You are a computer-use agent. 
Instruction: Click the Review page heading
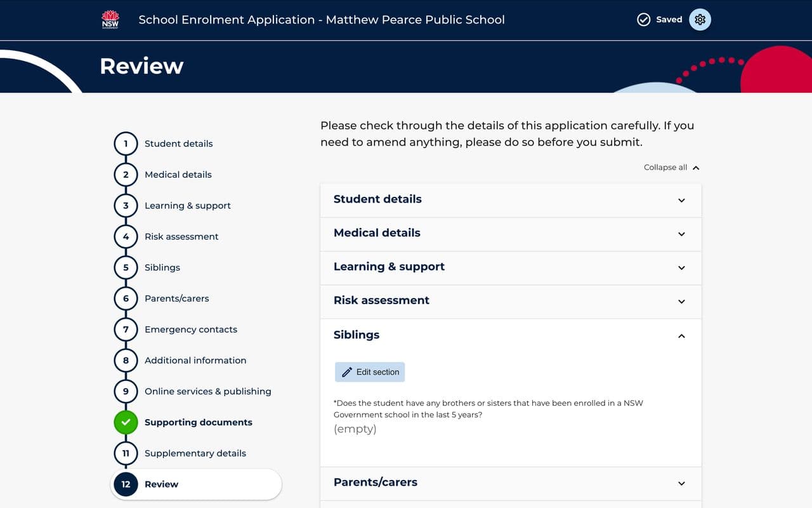point(141,66)
